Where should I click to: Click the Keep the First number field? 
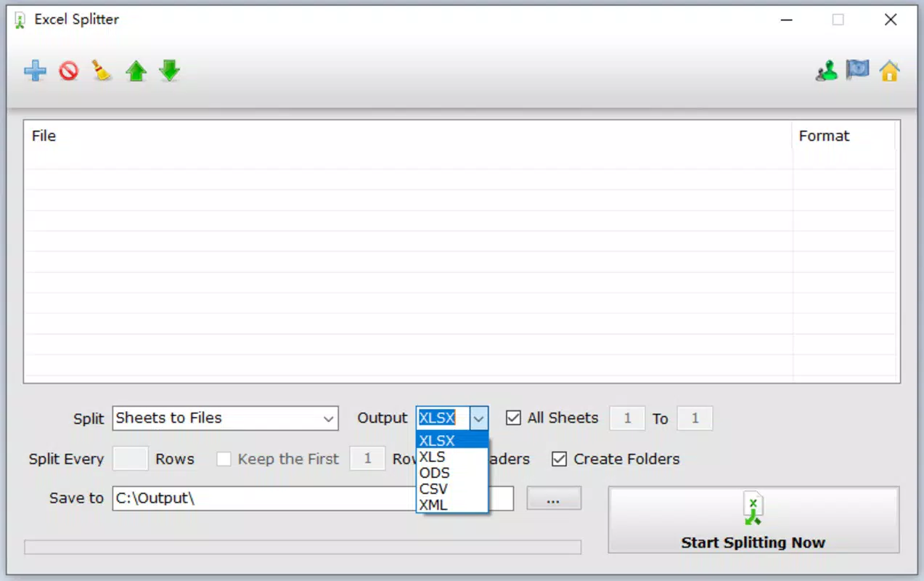click(x=367, y=459)
